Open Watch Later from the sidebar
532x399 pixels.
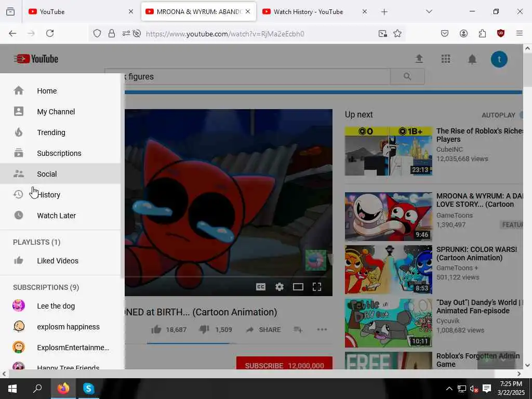60,216
